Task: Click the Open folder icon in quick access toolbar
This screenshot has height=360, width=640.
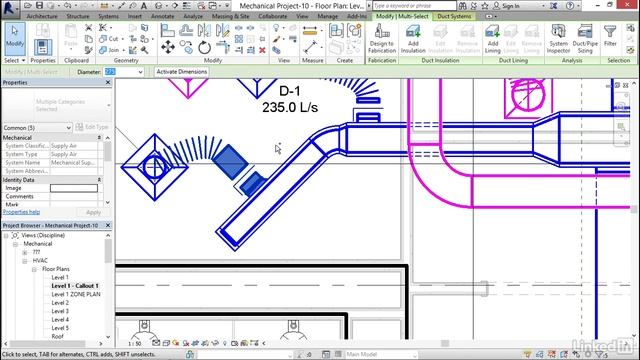Action: pos(28,6)
